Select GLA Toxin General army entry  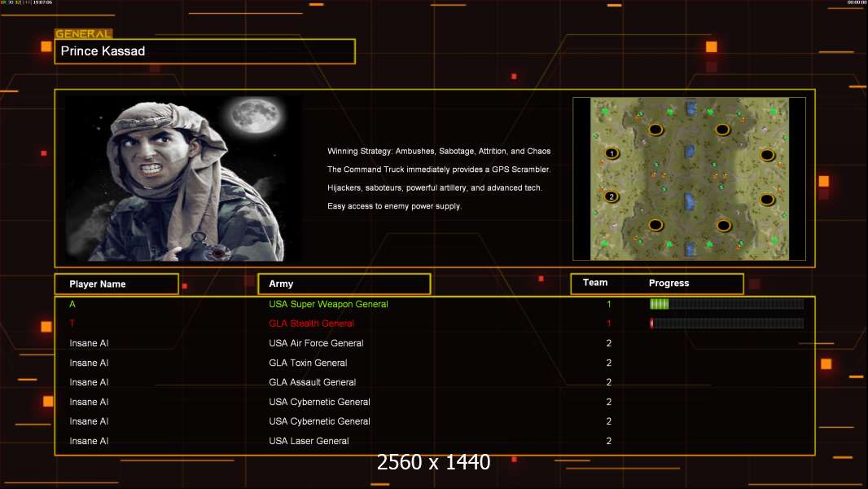pyautogui.click(x=308, y=363)
